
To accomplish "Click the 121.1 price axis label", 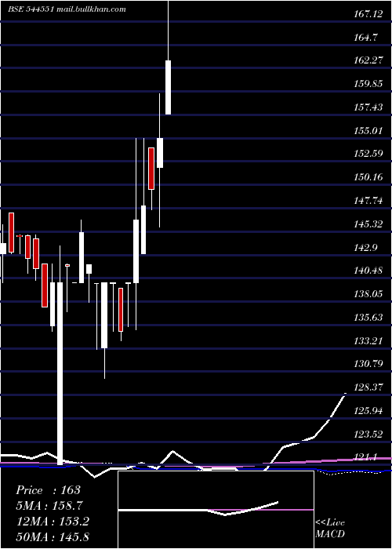I will click(x=365, y=457).
